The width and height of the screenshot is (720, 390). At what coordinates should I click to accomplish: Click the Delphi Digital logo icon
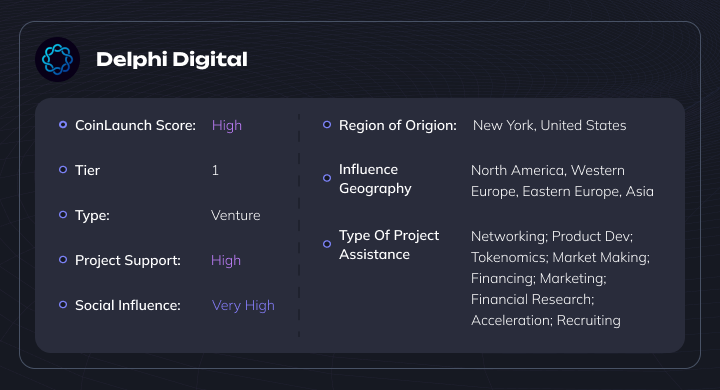pyautogui.click(x=57, y=59)
